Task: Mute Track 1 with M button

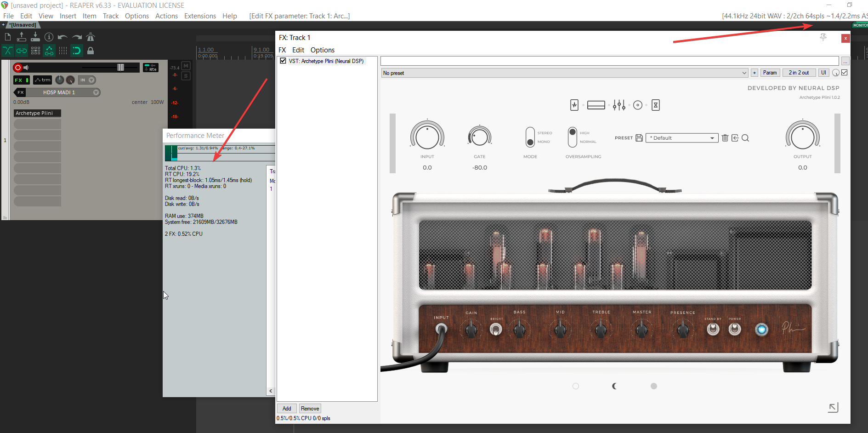Action: point(186,66)
